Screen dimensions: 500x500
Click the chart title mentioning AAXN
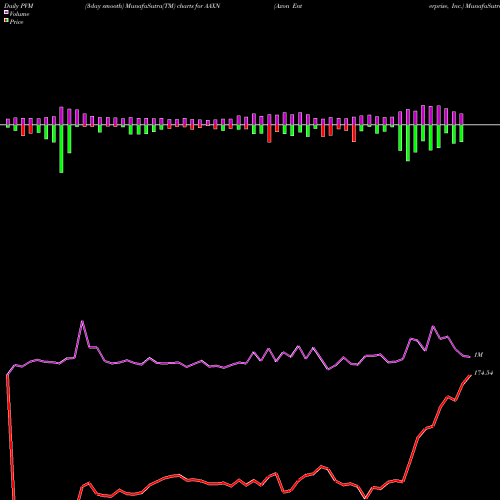[x=153, y=6]
